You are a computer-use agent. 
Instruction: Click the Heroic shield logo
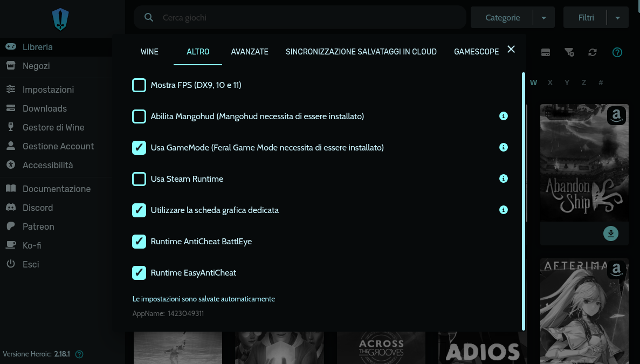pos(60,20)
